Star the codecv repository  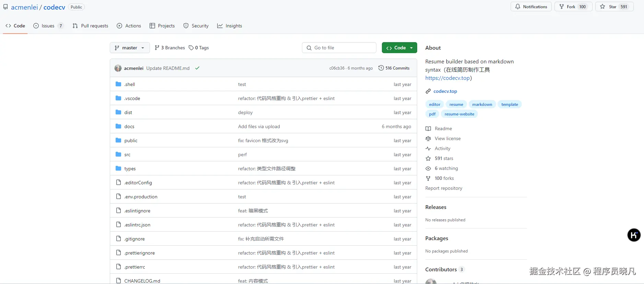pos(614,7)
